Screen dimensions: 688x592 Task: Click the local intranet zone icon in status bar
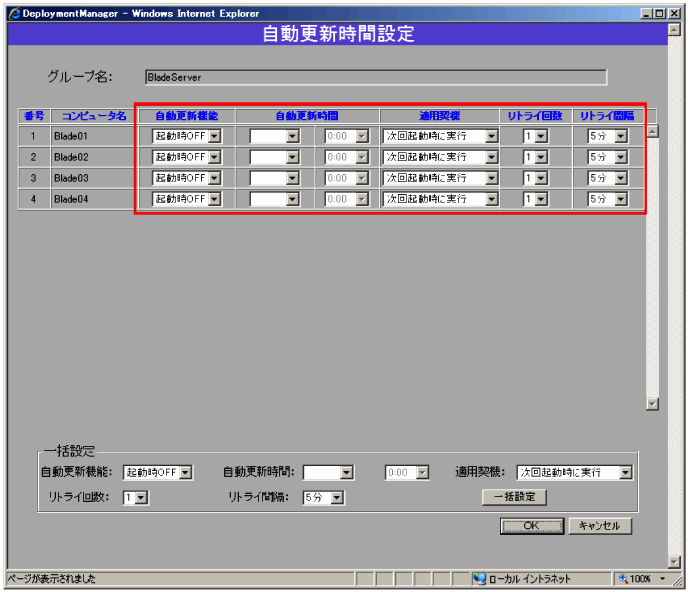[x=479, y=579]
